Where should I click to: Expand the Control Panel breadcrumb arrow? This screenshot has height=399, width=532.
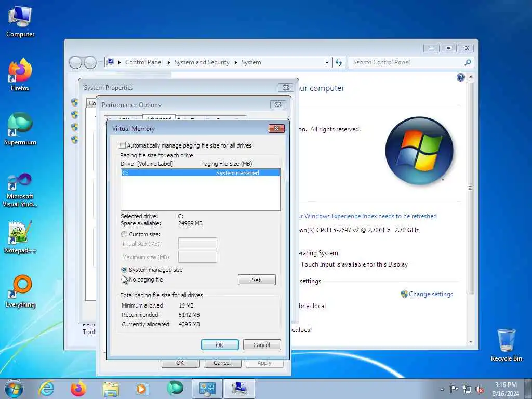tap(169, 62)
